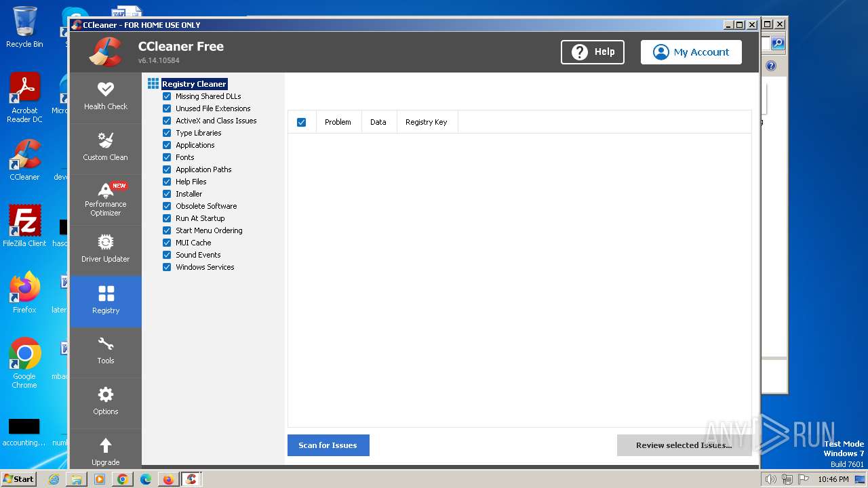The image size is (868, 488).
Task: Select the Registry section in sidebar
Action: [x=105, y=301]
